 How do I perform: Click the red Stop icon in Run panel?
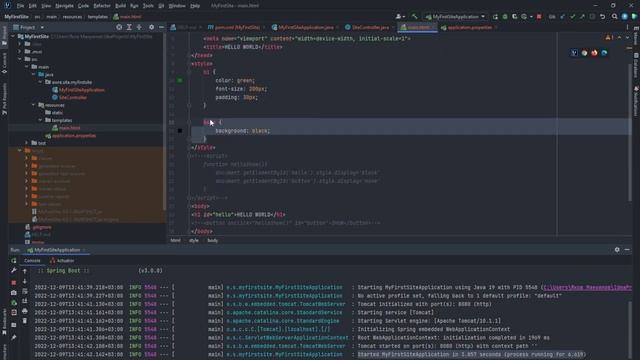(14, 282)
